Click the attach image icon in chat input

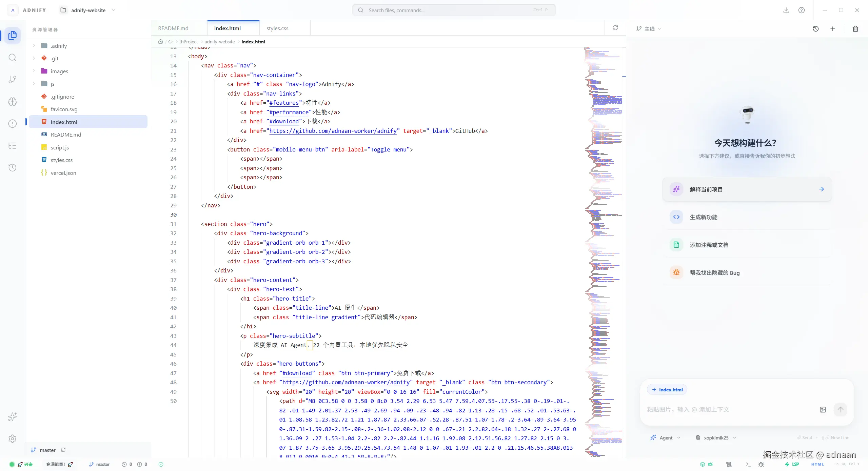click(x=823, y=410)
